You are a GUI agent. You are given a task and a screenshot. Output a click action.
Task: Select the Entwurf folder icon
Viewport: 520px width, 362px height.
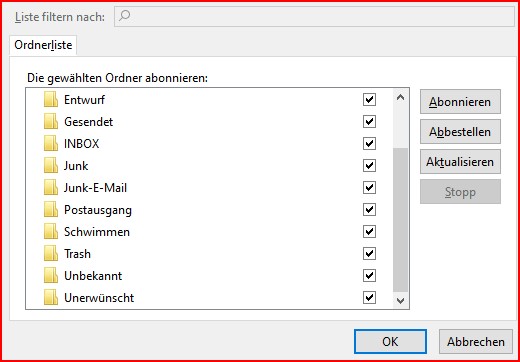(x=51, y=100)
